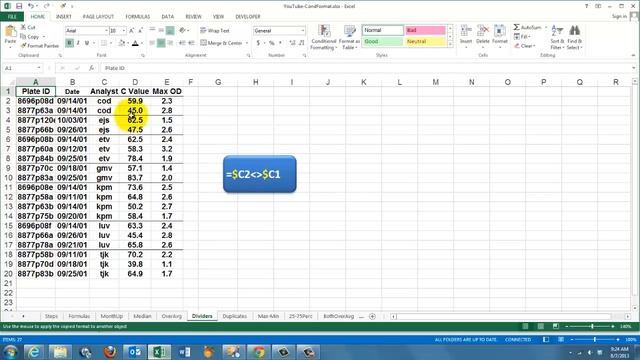This screenshot has height=360, width=640.
Task: Expand the Fill dropdown in Editing
Action: (530, 37)
